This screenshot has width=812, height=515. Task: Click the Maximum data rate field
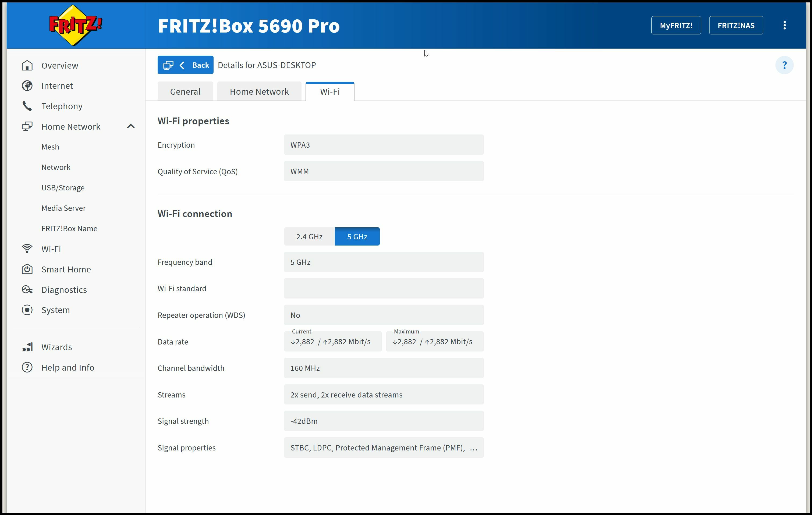pos(435,342)
